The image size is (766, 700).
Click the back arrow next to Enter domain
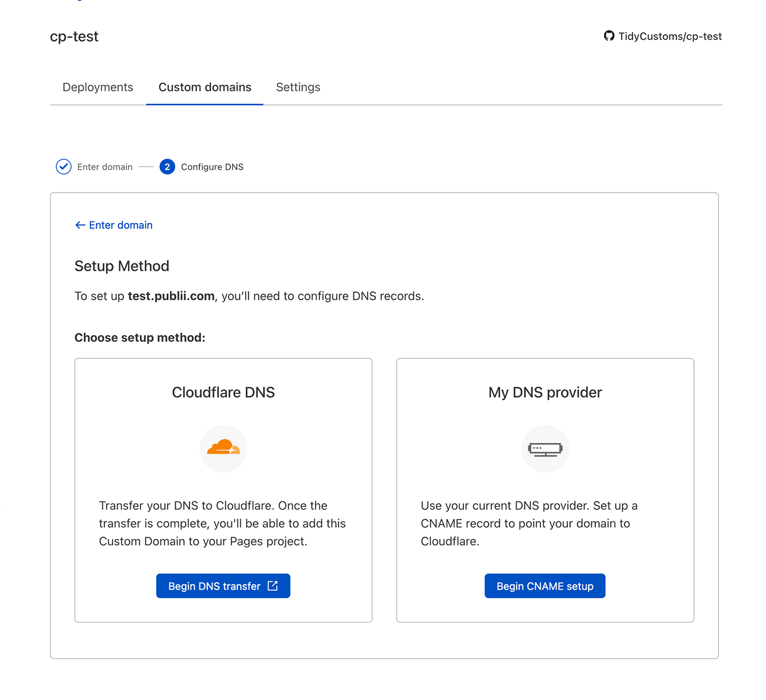tap(79, 225)
